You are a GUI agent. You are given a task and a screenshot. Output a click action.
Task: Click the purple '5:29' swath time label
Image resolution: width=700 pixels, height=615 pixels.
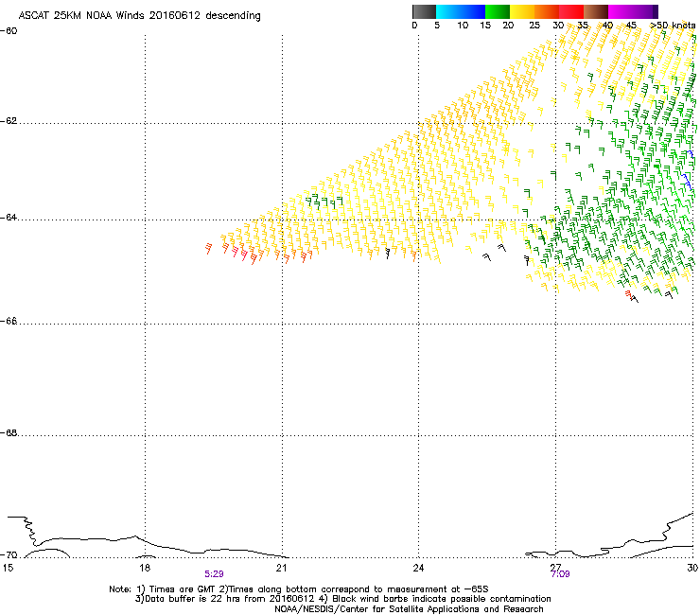215,574
